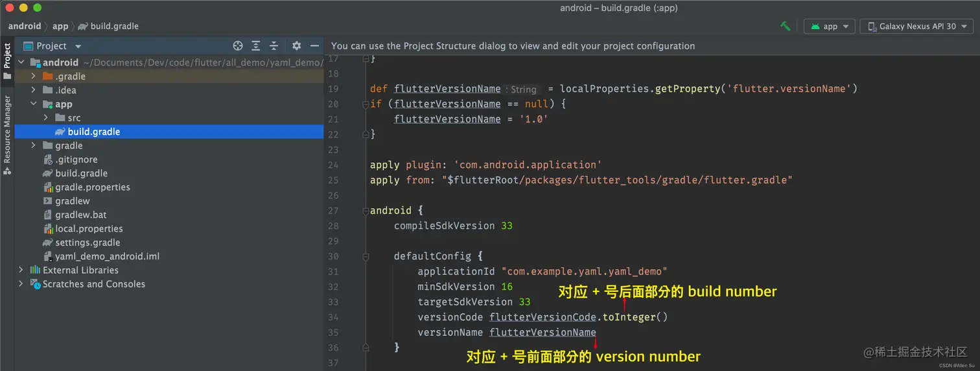Image resolution: width=980 pixels, height=371 pixels.
Task: Expand the .idea folder
Action: (x=33, y=90)
